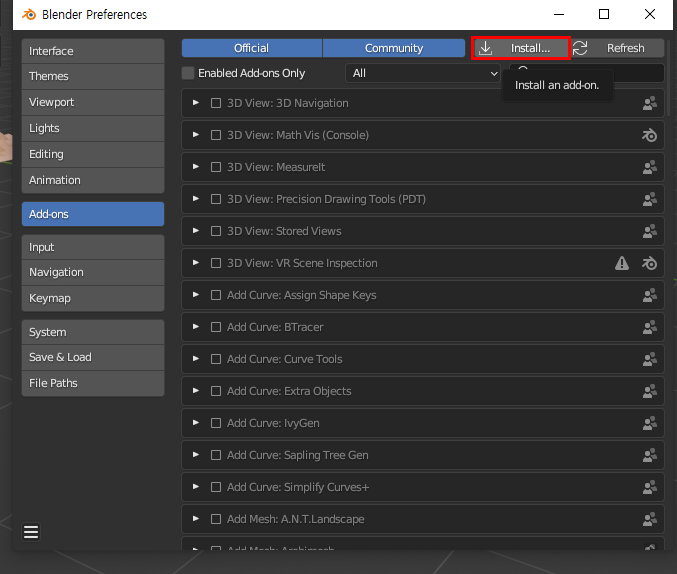This screenshot has height=574, width=677.
Task: Open the Themes preferences section
Action: tap(93, 76)
